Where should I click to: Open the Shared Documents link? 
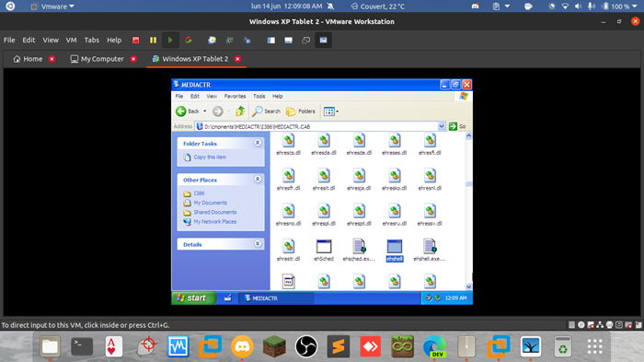coord(214,212)
